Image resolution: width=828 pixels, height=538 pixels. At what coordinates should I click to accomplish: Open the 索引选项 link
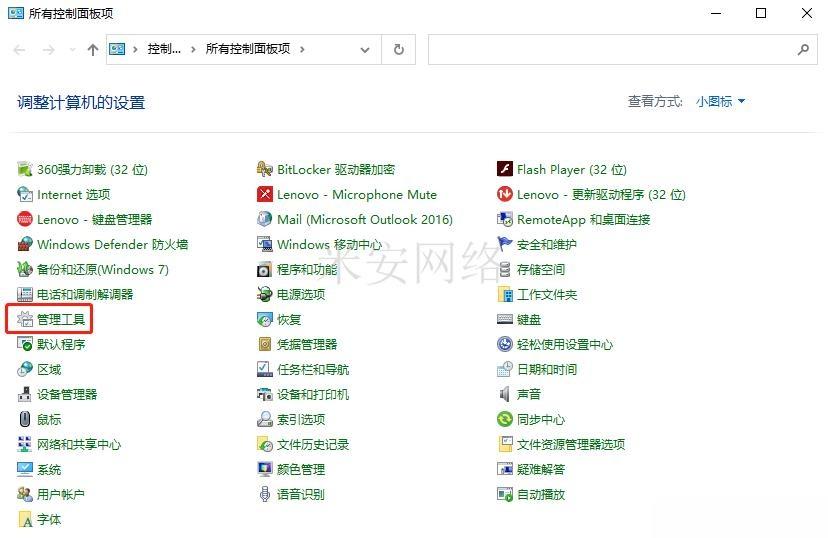click(x=301, y=419)
